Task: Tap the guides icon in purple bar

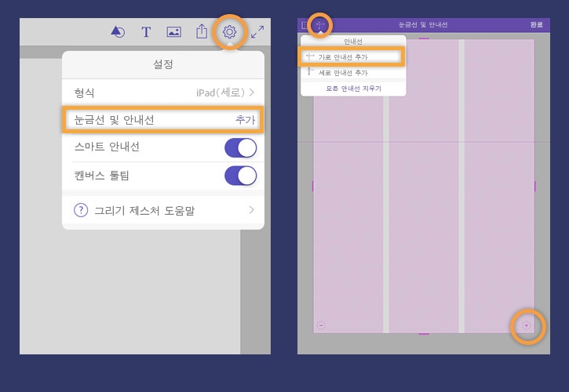Action: pos(320,25)
